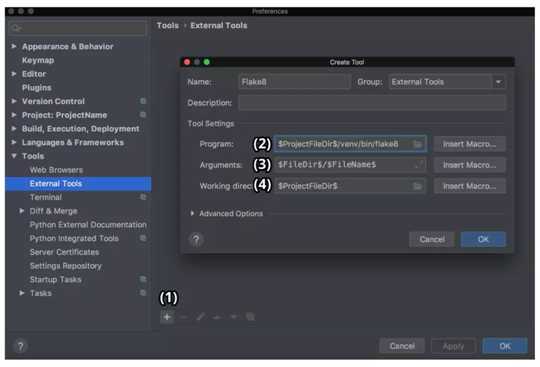The image size is (540, 367).
Task: Click OK in Preferences window
Action: point(505,346)
